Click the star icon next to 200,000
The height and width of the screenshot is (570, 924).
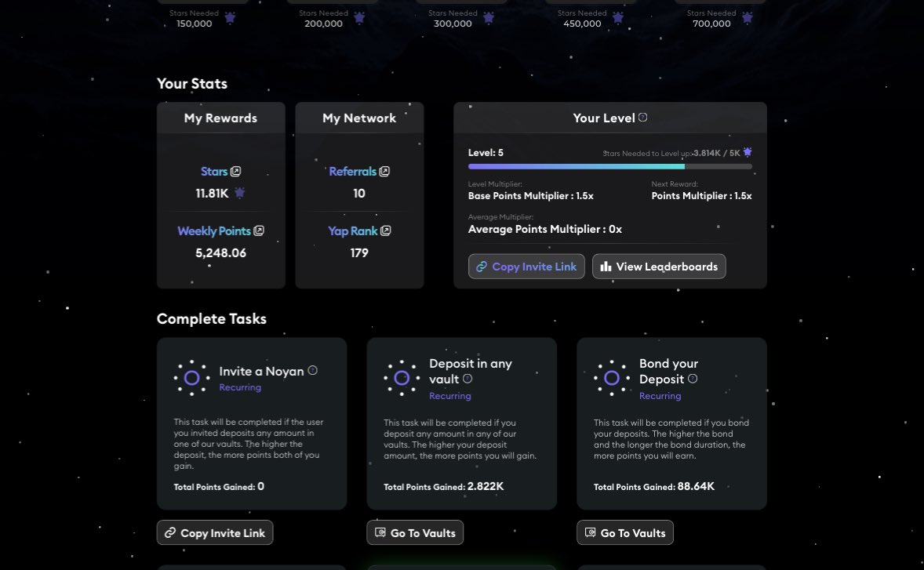359,18
